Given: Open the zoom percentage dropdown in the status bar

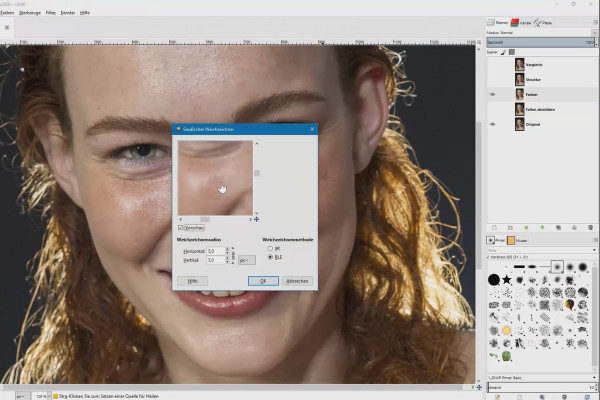Looking at the screenshot, I should pos(49,396).
